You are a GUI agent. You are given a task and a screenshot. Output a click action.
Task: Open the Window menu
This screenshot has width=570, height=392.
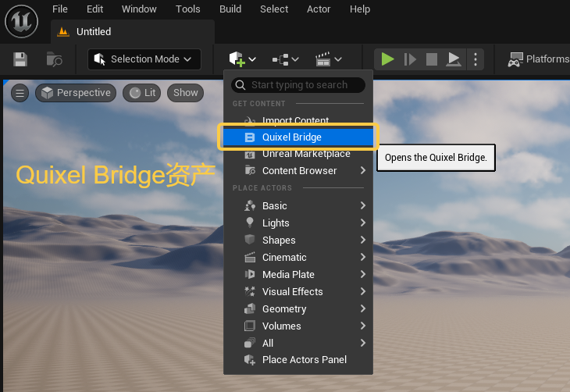click(139, 9)
